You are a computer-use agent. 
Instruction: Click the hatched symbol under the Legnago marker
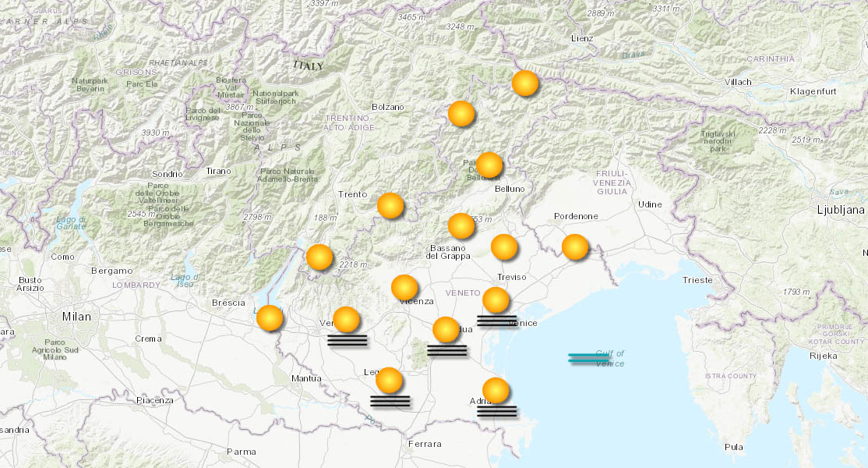pyautogui.click(x=392, y=400)
